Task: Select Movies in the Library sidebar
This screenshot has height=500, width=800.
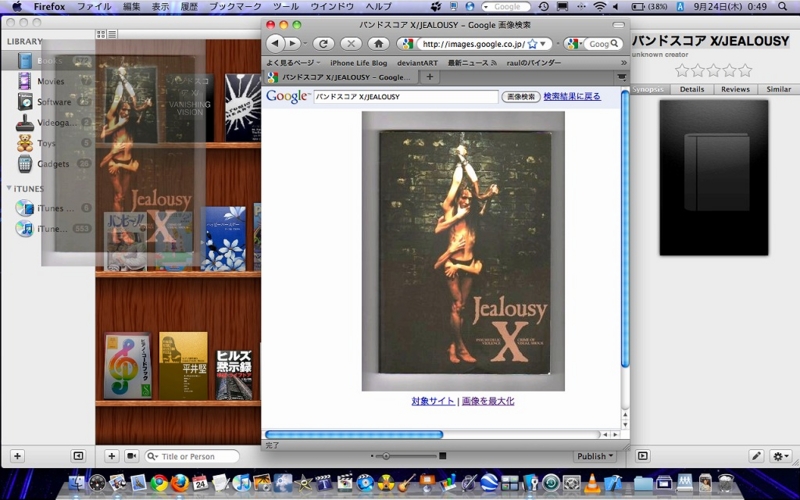Action: (48, 81)
